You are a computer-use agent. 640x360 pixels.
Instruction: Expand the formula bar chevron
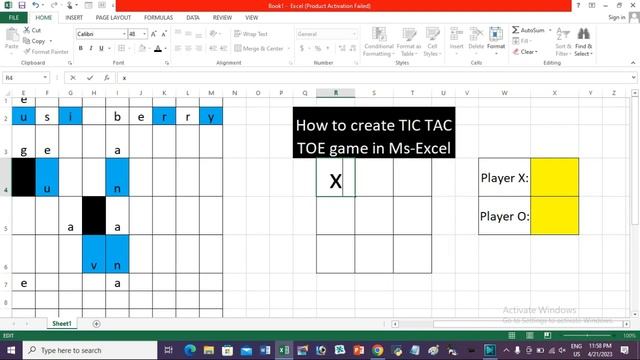[x=633, y=78]
